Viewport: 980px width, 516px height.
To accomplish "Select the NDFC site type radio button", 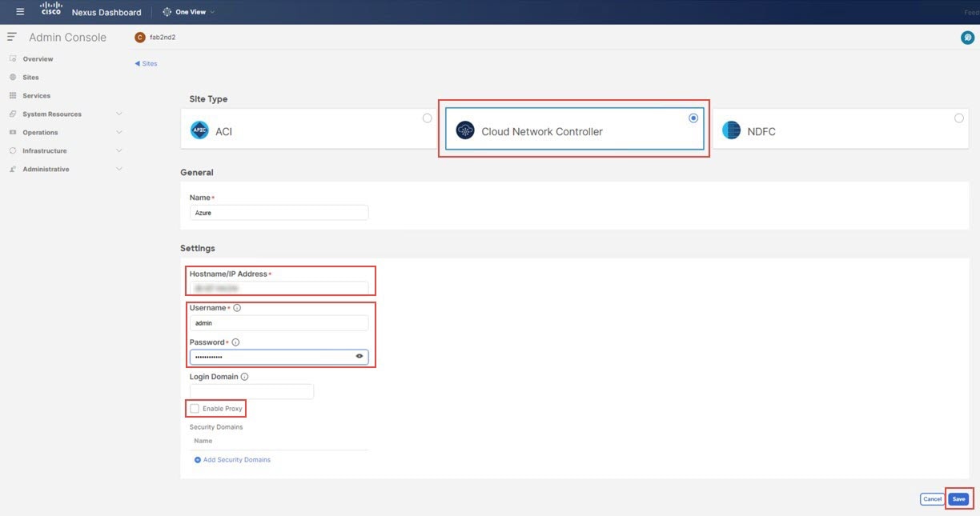I will click(959, 118).
